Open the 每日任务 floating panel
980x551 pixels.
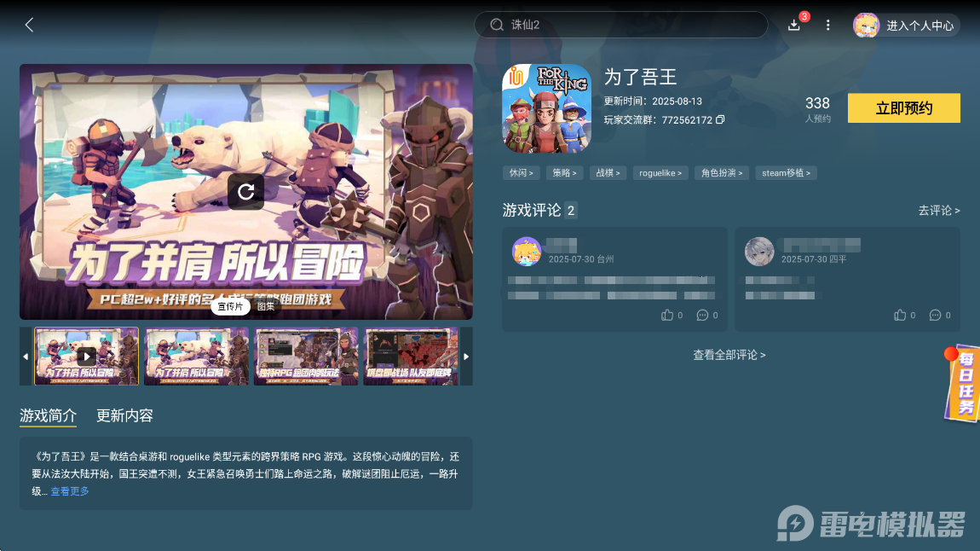pos(961,383)
